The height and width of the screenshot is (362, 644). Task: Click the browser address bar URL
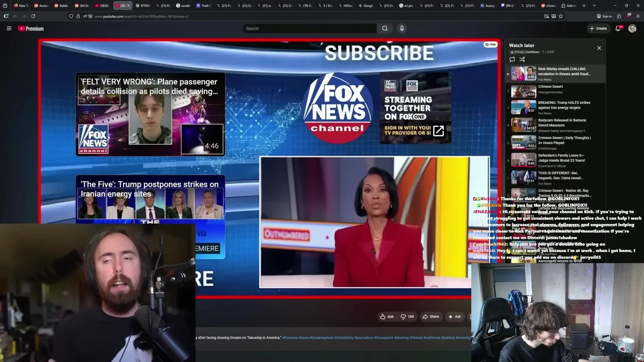(x=142, y=16)
